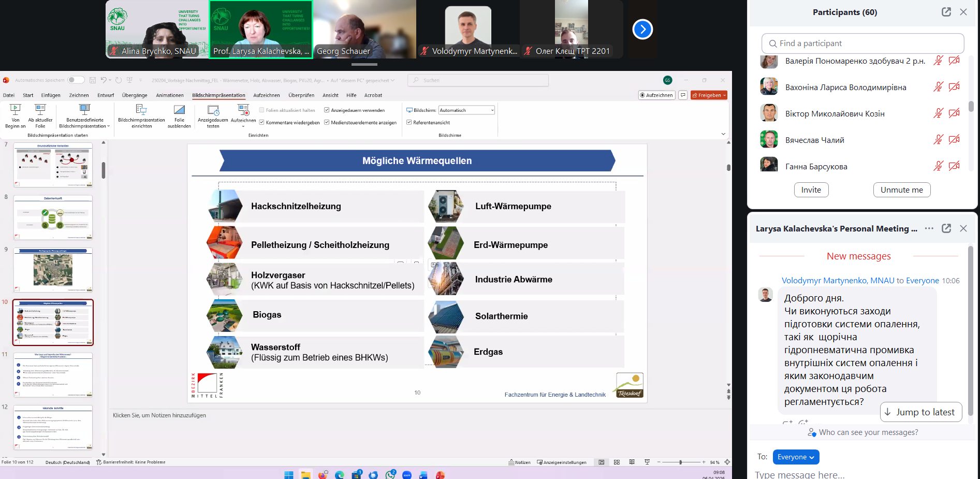Uncheck the Kommentare wiedergeben checkbox
This screenshot has width=980, height=479.
262,123
